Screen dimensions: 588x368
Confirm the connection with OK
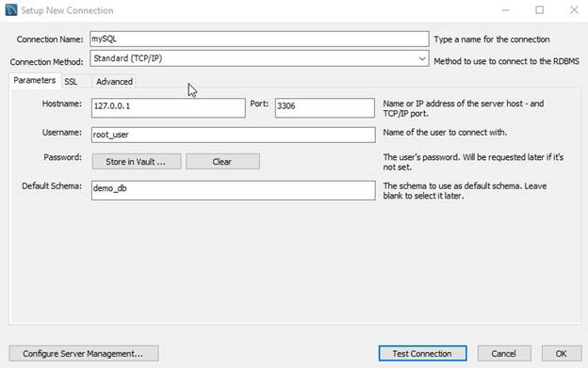[x=562, y=353]
